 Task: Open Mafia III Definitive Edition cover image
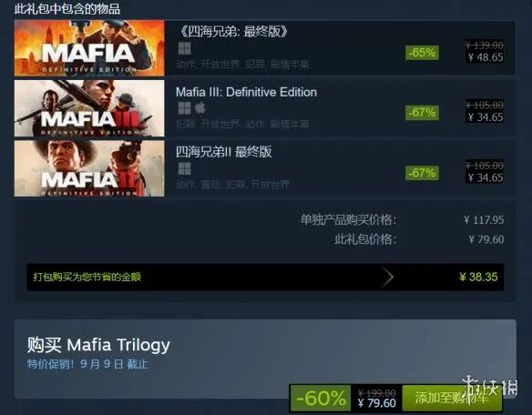coord(89,108)
